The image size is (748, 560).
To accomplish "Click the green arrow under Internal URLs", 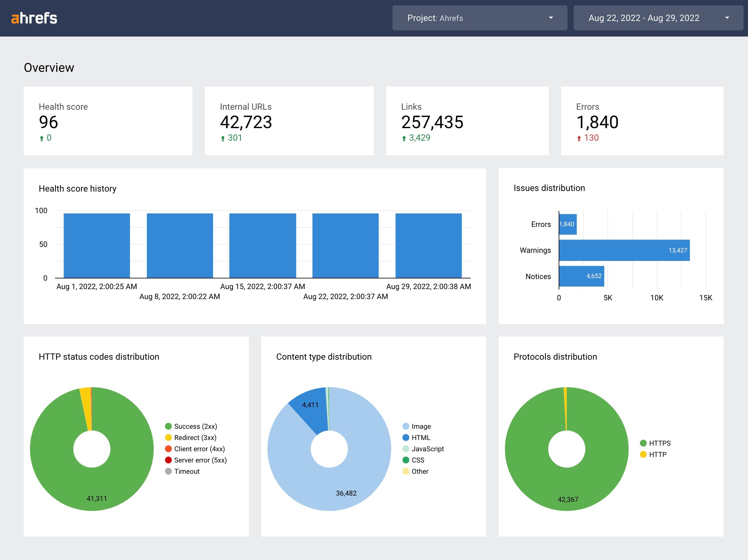I will (x=223, y=138).
